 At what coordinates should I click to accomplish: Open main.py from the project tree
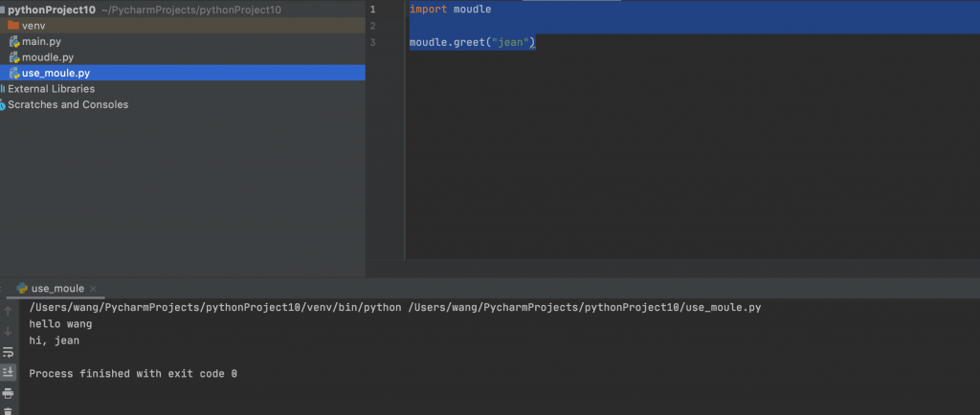183,42
